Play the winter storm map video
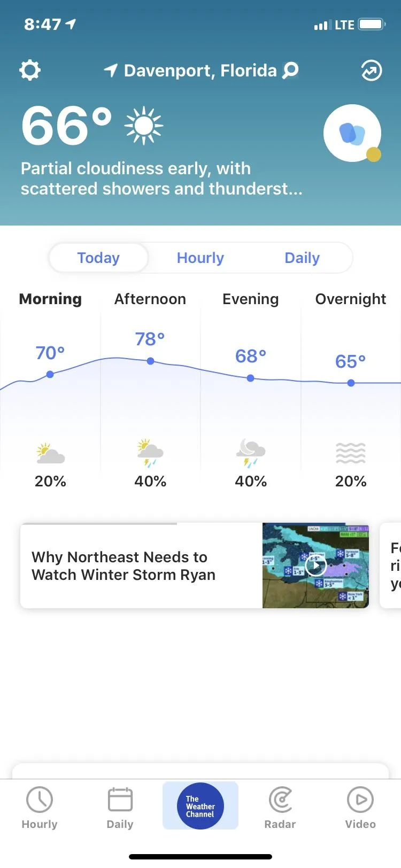The height and width of the screenshot is (868, 401). (x=315, y=565)
